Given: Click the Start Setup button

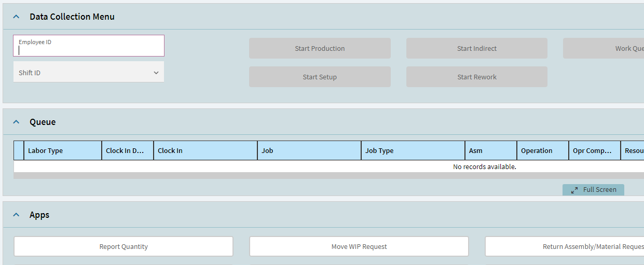Looking at the screenshot, I should pyautogui.click(x=320, y=77).
